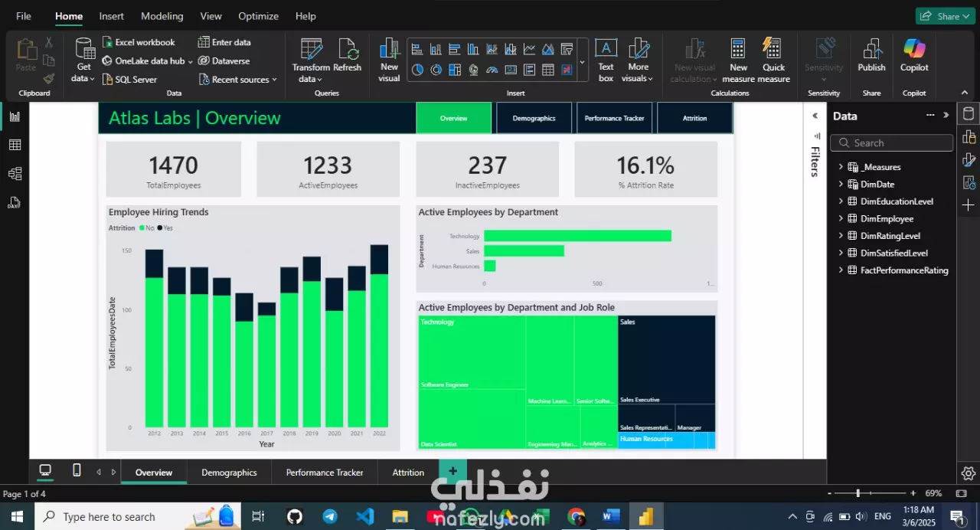Collapse the Data pane
980x530 pixels.
(x=946, y=115)
